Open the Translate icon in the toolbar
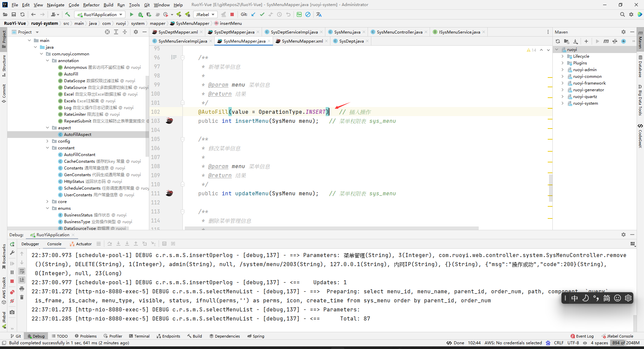Viewport: 644px width, 349px height. point(319,14)
